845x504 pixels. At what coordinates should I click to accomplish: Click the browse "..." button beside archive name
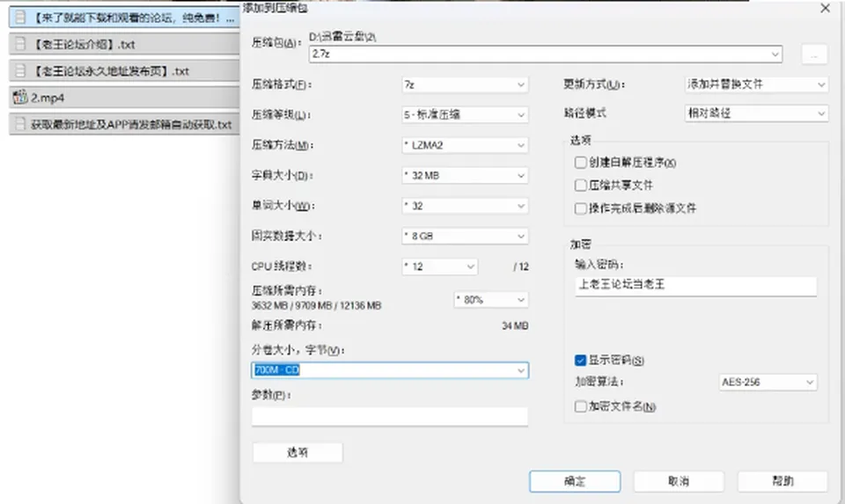pos(814,55)
